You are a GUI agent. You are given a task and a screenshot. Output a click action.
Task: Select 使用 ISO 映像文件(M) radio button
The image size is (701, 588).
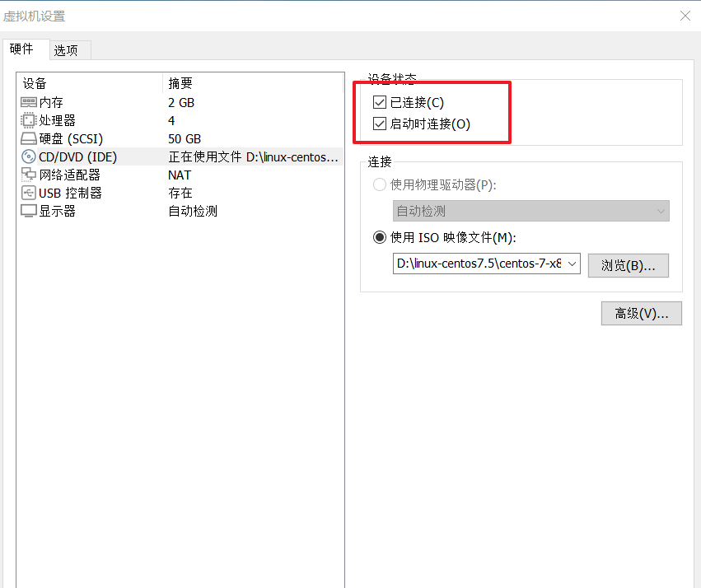tap(380, 237)
